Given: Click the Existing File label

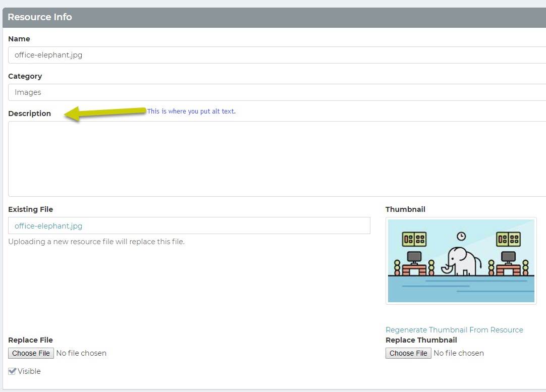Looking at the screenshot, I should tap(31, 209).
